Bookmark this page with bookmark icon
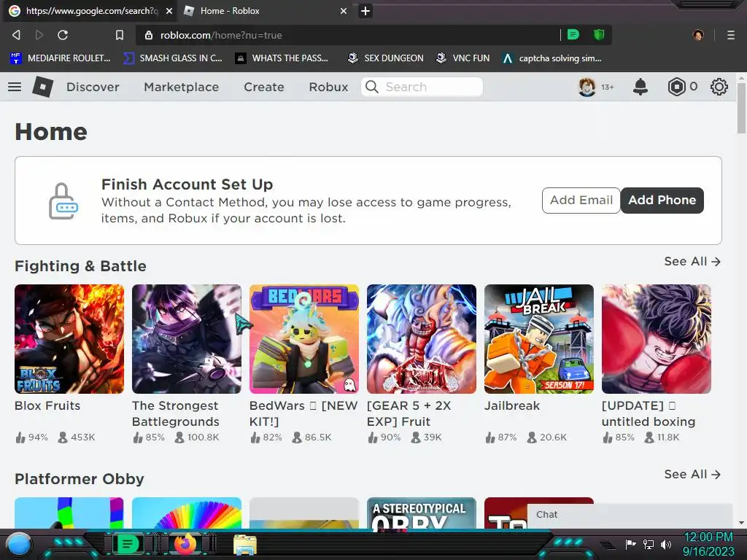747x560 pixels. 120,35
